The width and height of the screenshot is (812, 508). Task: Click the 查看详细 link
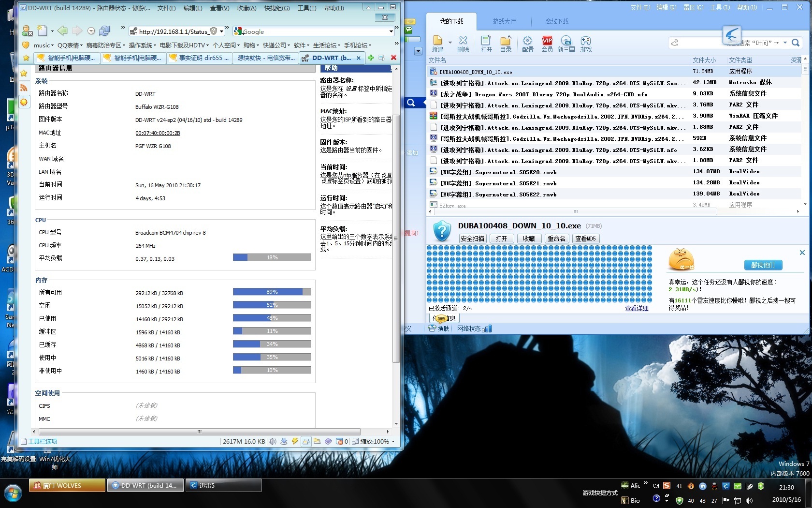(637, 308)
